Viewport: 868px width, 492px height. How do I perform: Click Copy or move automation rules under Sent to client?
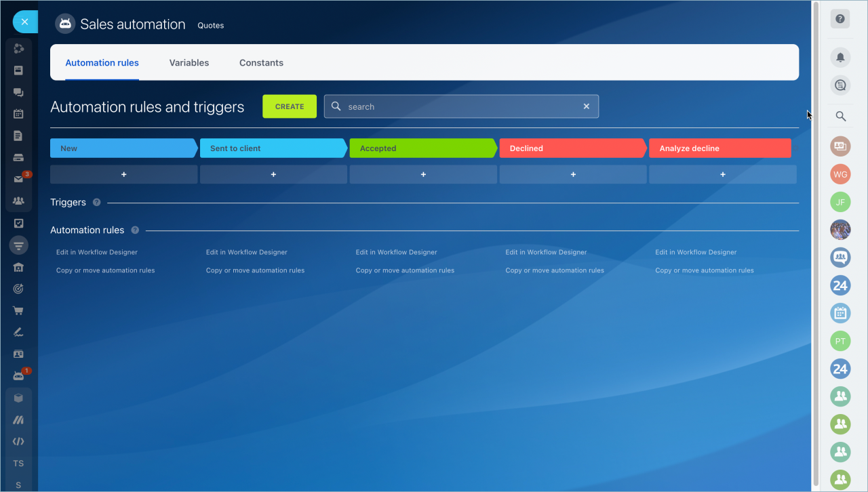click(256, 270)
